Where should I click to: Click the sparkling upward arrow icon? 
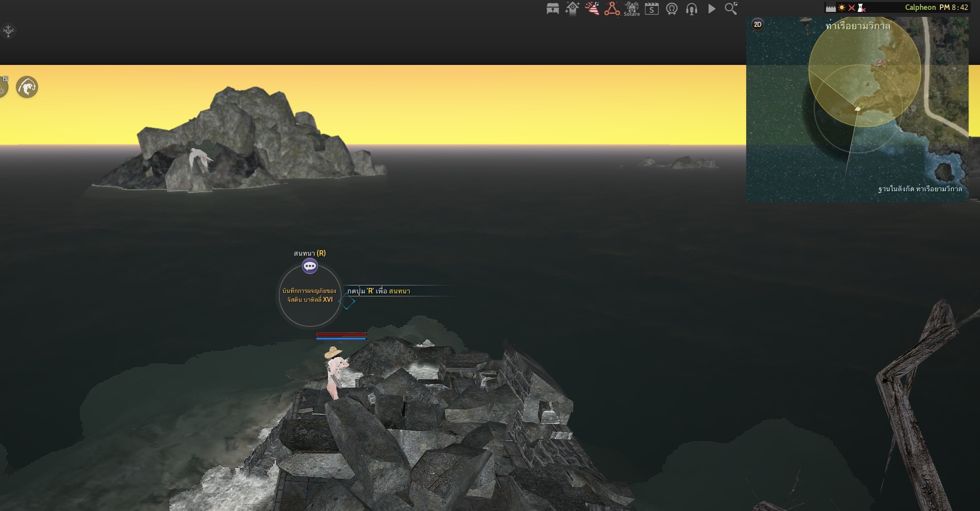point(572,8)
